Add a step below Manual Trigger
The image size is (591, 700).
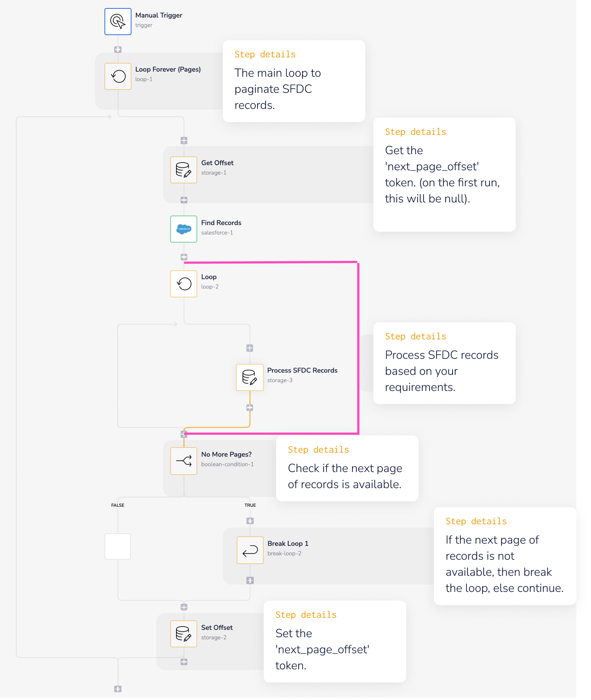118,49
